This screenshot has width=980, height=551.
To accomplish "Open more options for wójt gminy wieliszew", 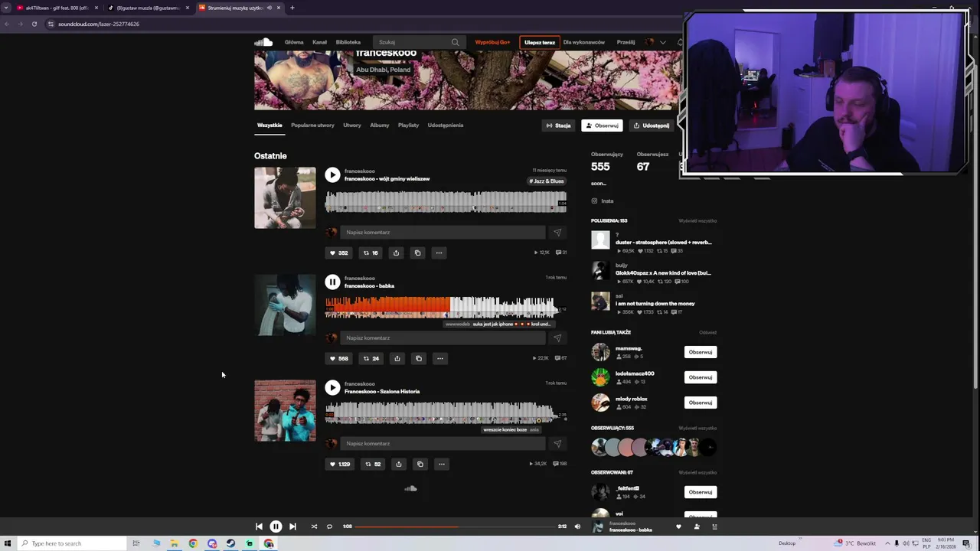I will (439, 253).
